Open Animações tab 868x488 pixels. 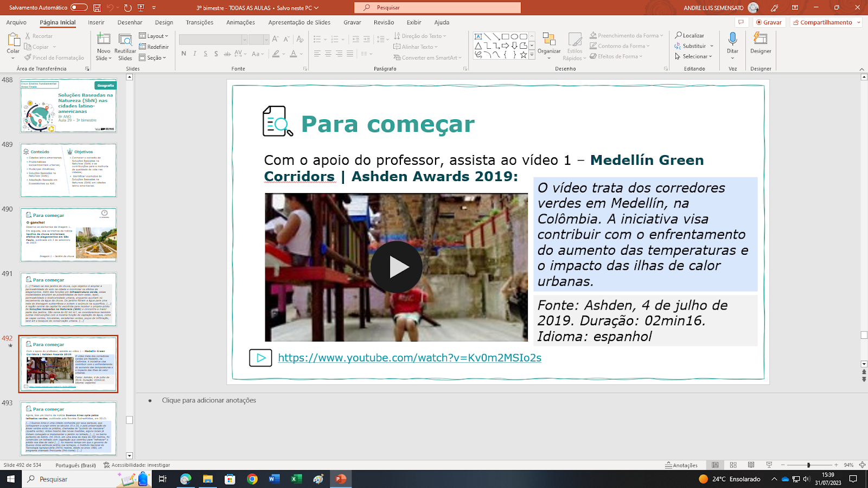240,22
